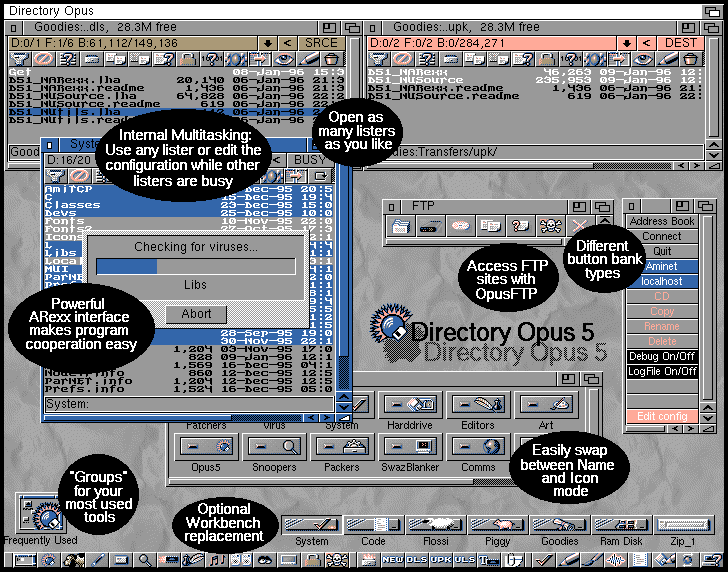Viewport: 728px width, 572px height.
Task: Click the red select-none icon in the SRCE lister
Action: click(44, 59)
